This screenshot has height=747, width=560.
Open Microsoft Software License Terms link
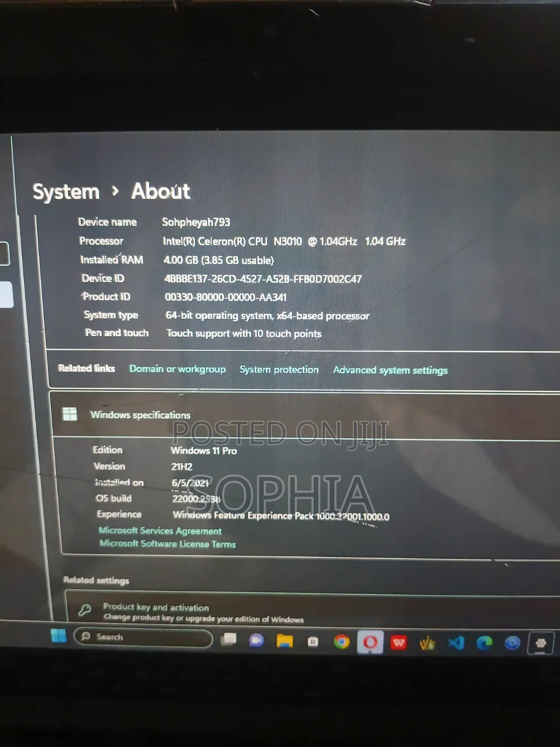(168, 543)
